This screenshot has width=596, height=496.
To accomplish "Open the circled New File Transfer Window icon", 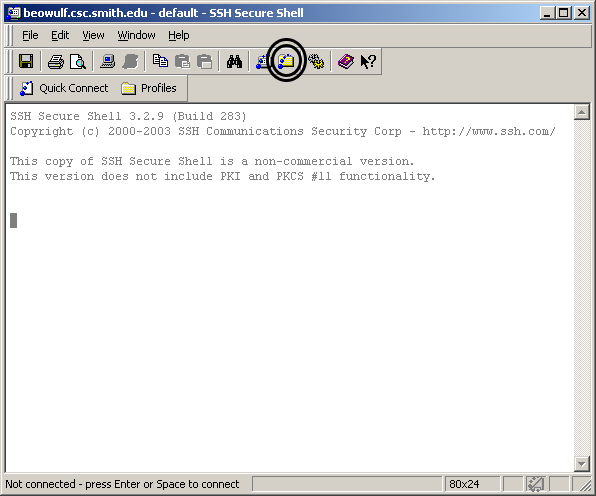I will 286,61.
